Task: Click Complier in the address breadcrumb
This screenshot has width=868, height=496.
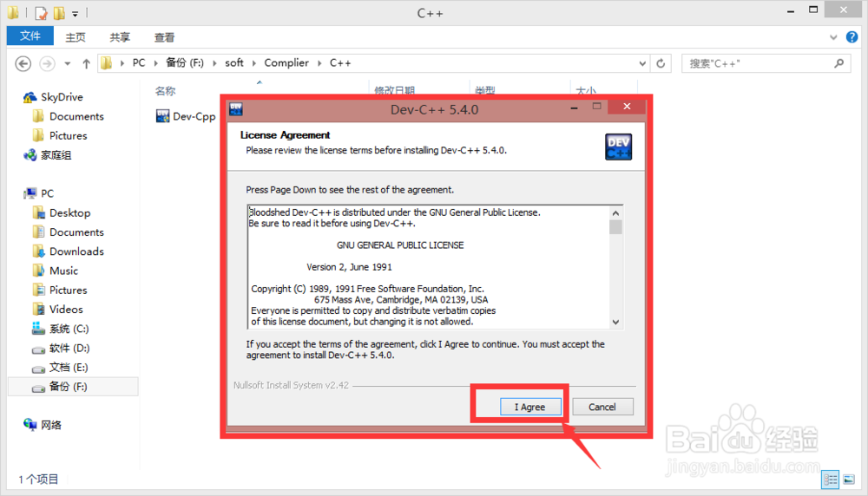Action: (286, 63)
